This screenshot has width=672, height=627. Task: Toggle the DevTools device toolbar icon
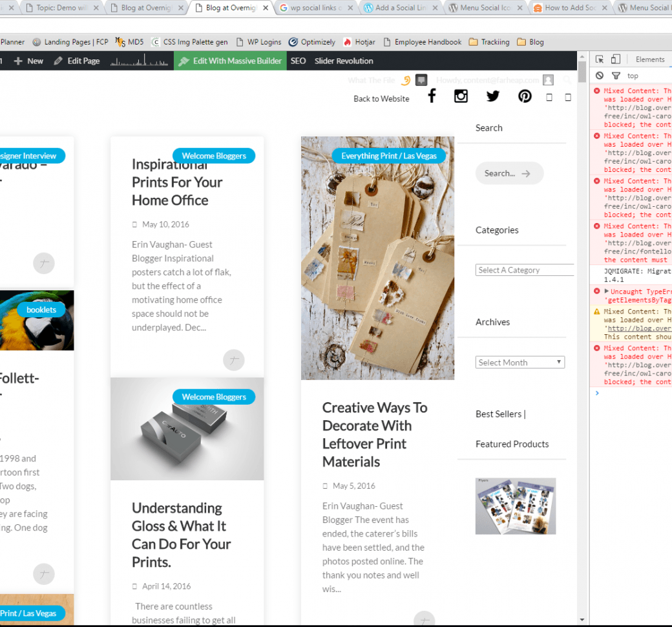(x=615, y=59)
